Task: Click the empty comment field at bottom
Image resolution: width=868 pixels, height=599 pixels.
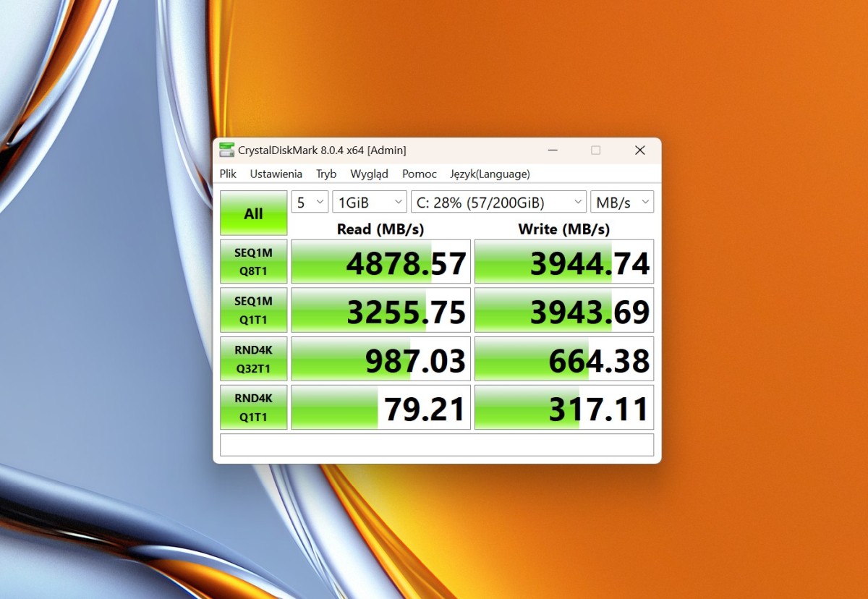Action: coord(436,445)
